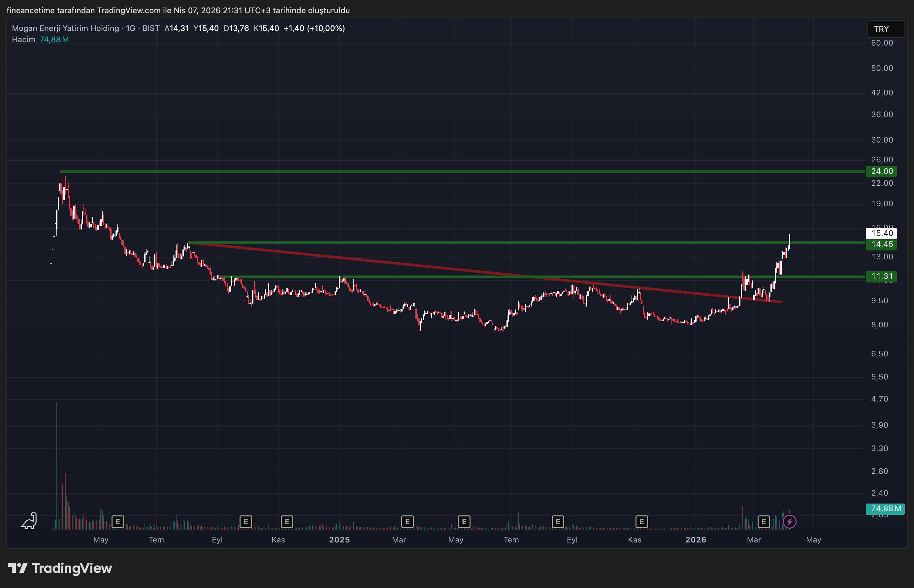Click the Mogan Enerji Yatirim Holding symbol name
This screenshot has height=588, width=914.
click(x=65, y=28)
